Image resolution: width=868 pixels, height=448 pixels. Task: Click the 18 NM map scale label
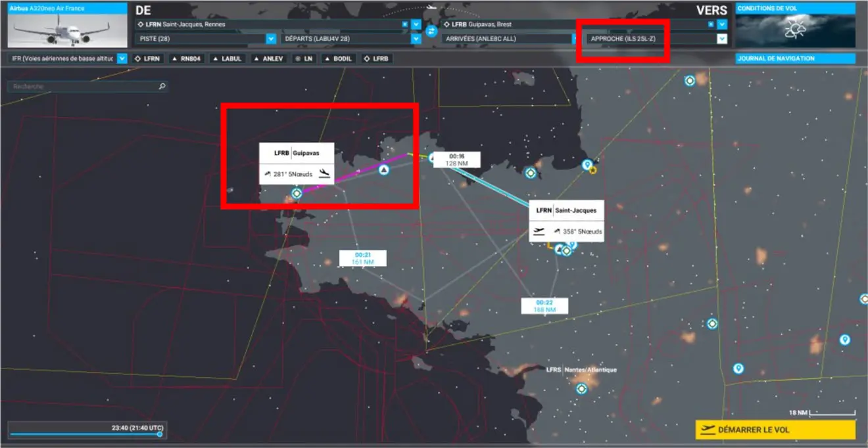[798, 413]
